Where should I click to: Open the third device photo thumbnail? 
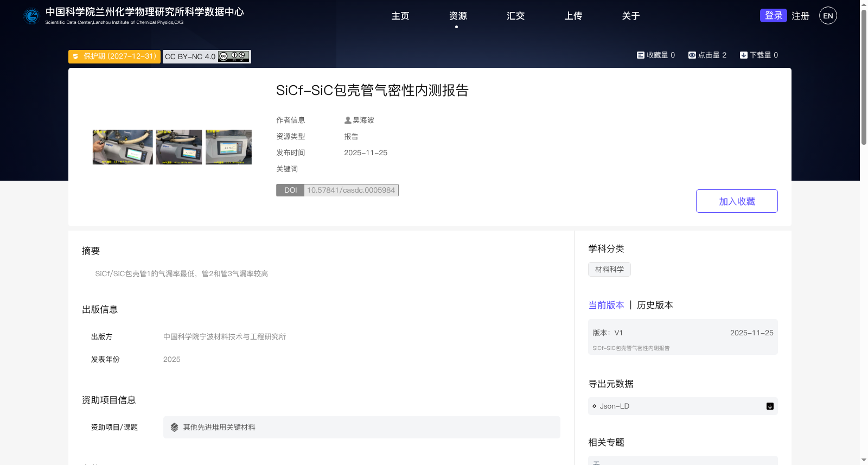pos(229,147)
